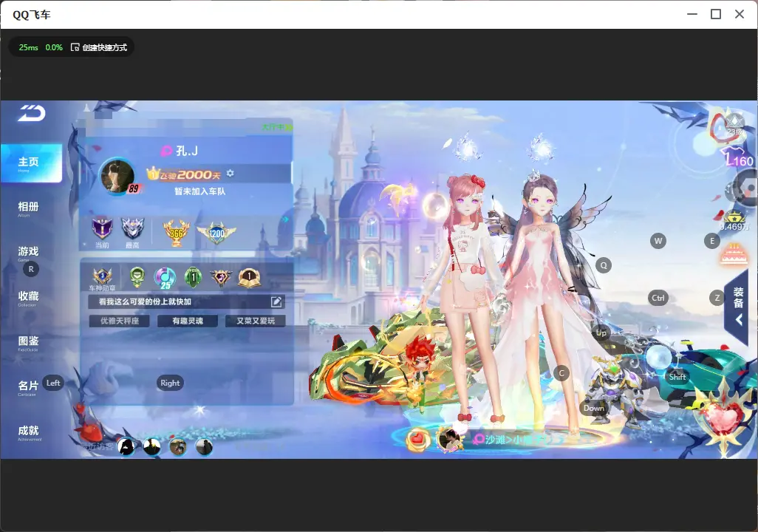Go back using the top-left arrow logo
Viewport: 758px width, 532px height.
[32, 113]
